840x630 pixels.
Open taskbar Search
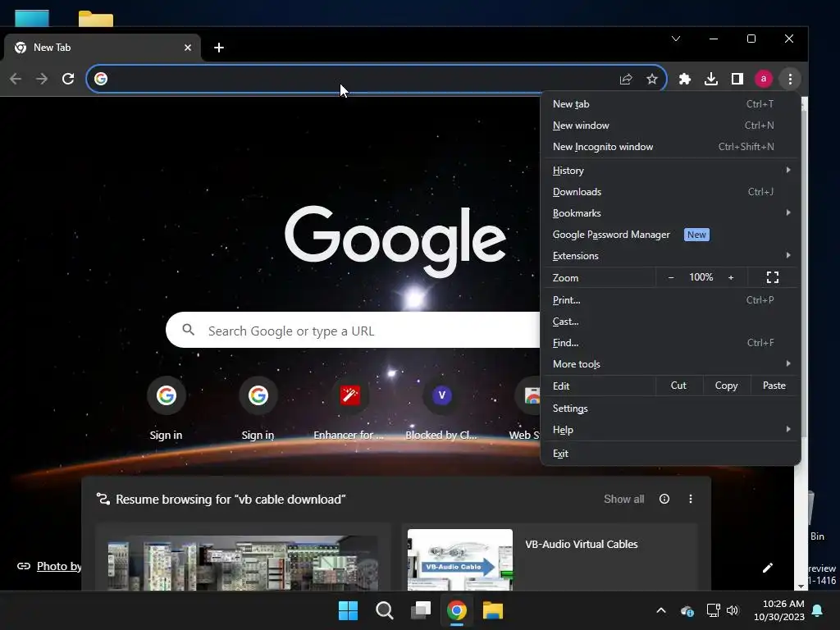pyautogui.click(x=384, y=610)
